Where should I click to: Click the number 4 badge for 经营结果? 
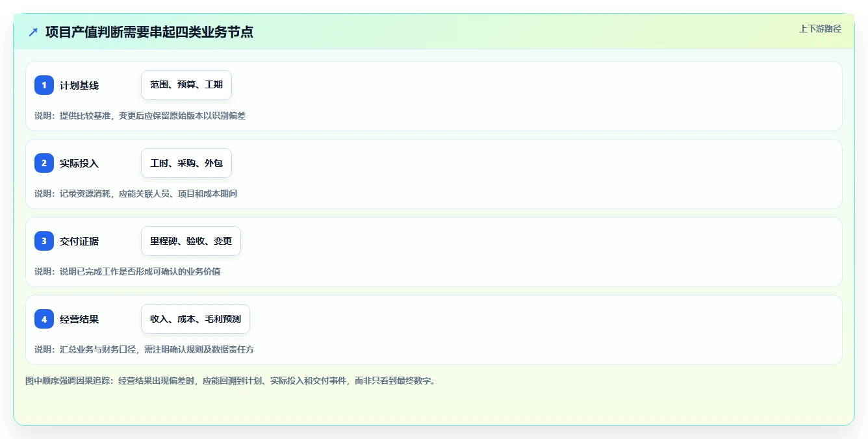click(x=44, y=319)
